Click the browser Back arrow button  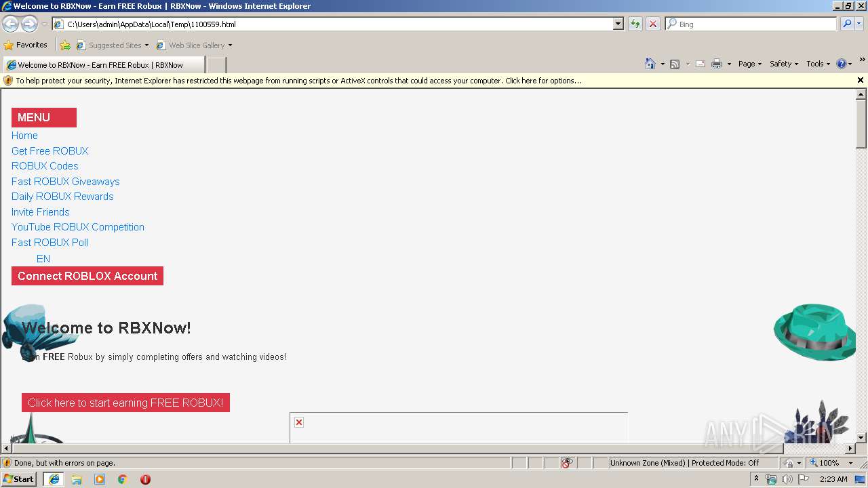pos(10,24)
